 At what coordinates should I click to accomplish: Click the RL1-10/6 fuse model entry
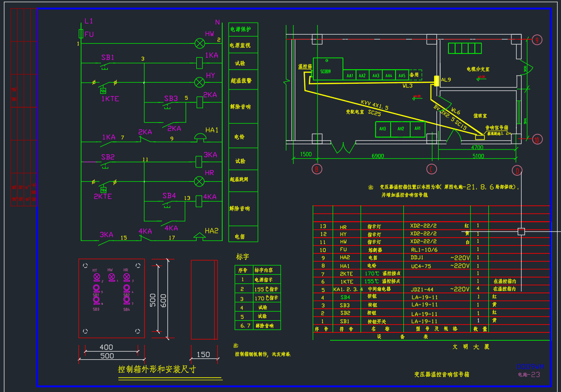[423, 250]
